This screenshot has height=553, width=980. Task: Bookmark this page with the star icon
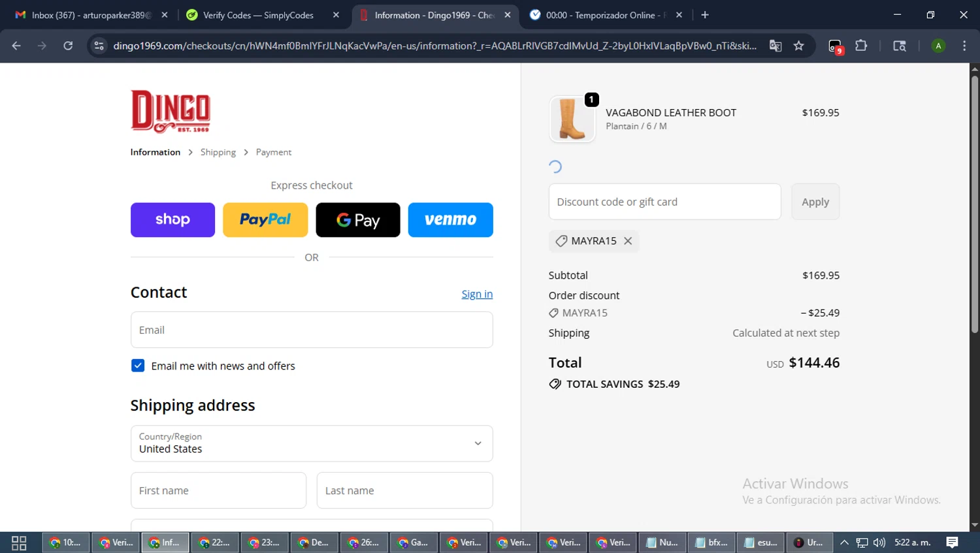[798, 46]
